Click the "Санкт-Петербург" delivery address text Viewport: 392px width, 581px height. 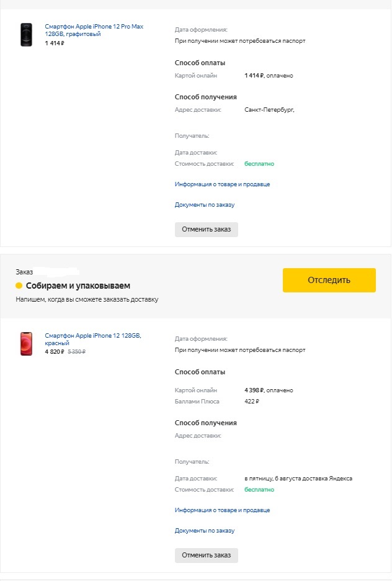coord(269,110)
